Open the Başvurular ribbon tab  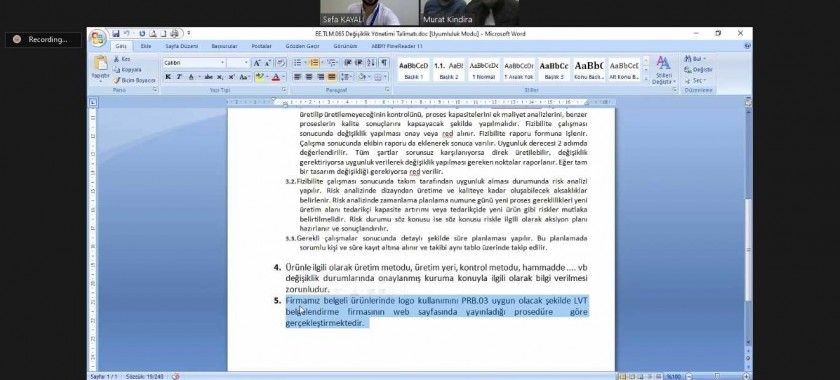[x=224, y=47]
